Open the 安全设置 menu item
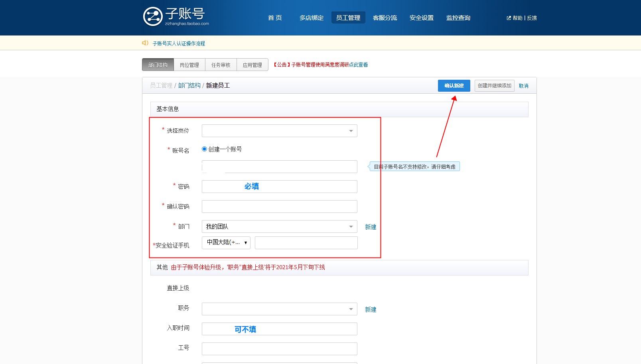641x364 pixels. click(x=422, y=18)
